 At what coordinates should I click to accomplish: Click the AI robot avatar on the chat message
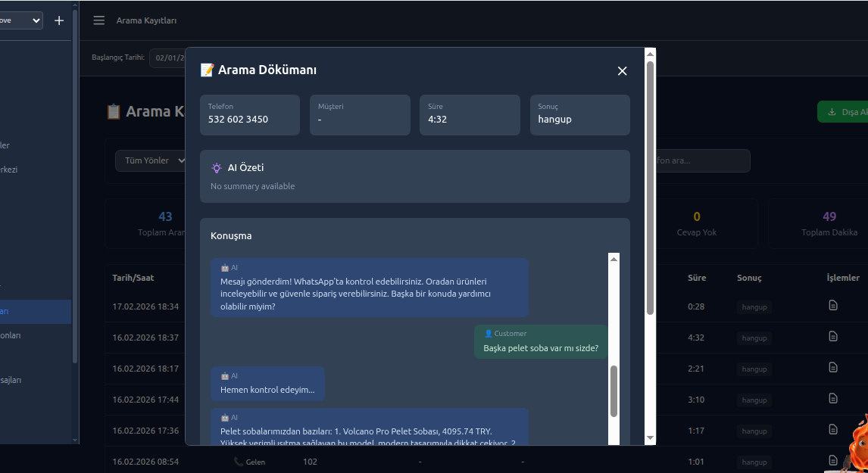tap(223, 267)
